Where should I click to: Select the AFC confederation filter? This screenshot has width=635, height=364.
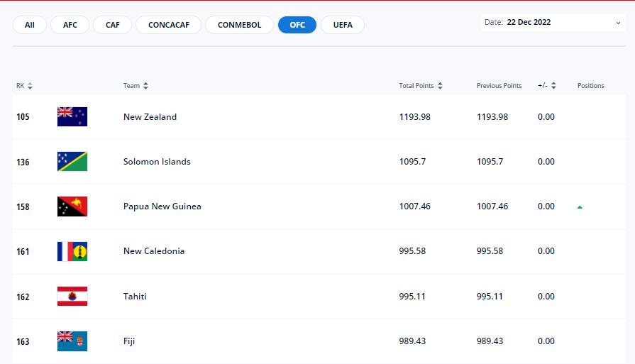[x=70, y=25]
